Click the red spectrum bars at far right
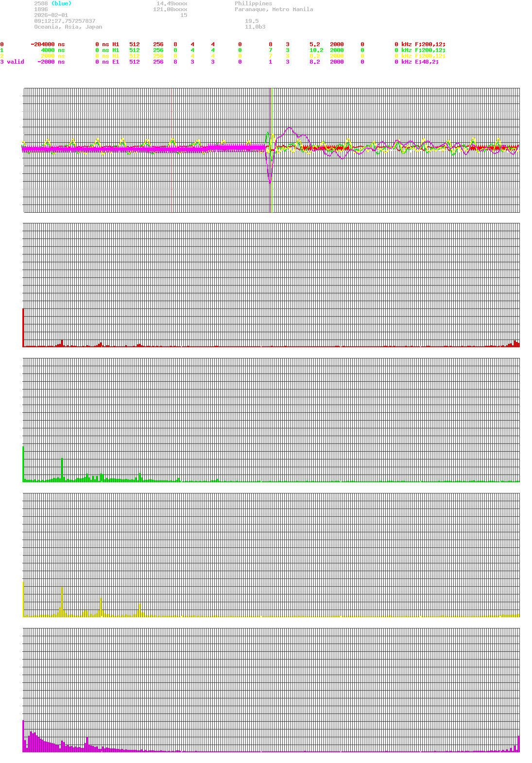The image size is (532, 763). [x=515, y=343]
